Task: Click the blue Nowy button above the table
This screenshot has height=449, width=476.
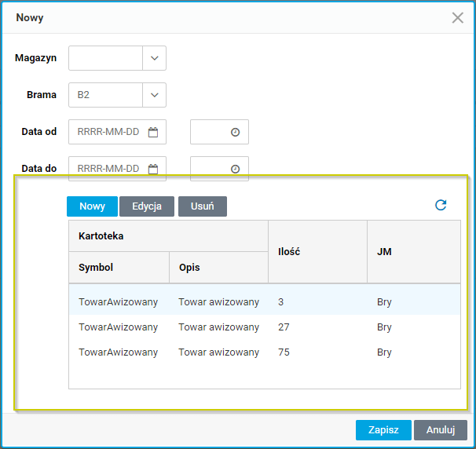Action: [x=92, y=206]
